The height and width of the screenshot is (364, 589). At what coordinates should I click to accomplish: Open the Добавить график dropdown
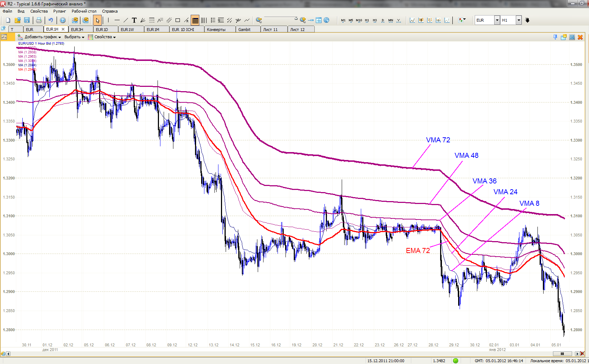click(x=40, y=37)
